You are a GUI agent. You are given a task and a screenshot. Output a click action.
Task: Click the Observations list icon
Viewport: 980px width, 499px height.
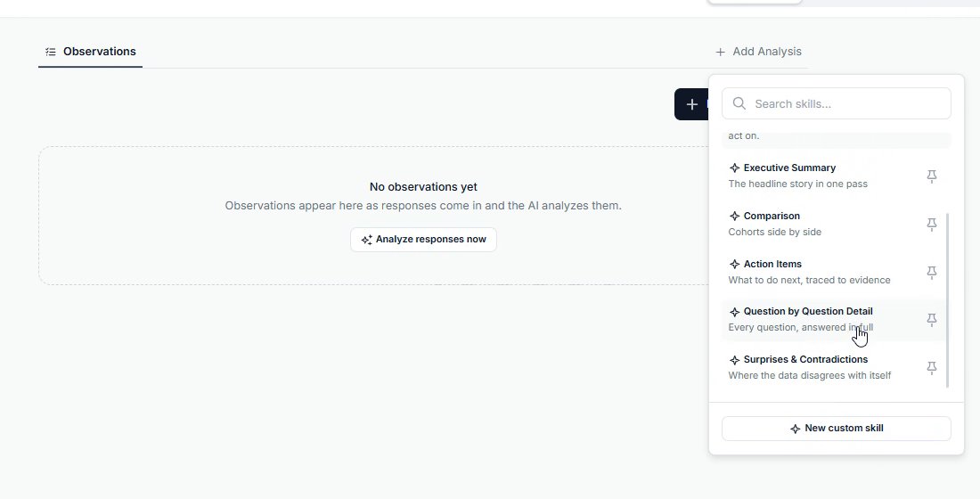[51, 52]
